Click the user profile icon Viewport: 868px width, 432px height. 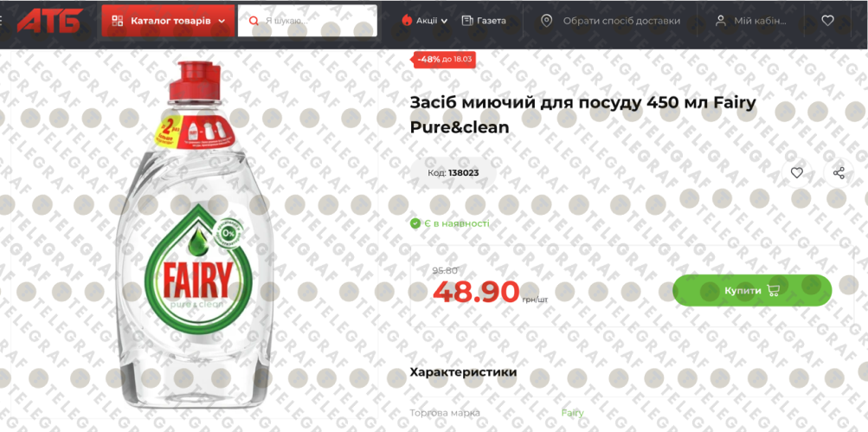[720, 21]
